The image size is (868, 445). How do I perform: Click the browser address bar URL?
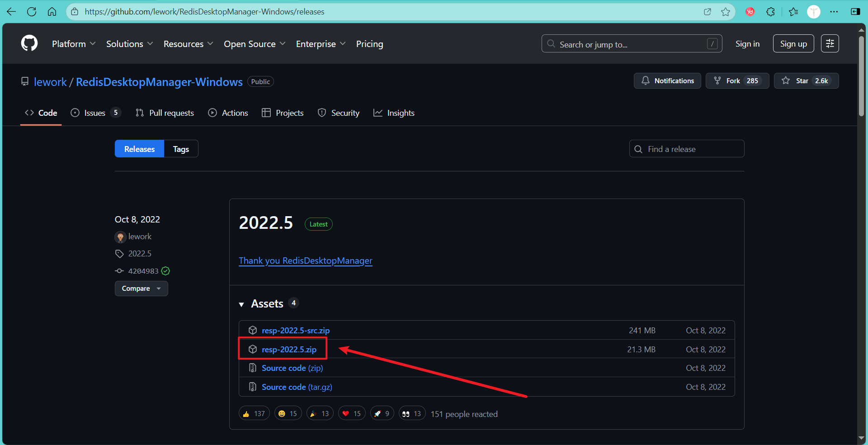[x=204, y=12]
